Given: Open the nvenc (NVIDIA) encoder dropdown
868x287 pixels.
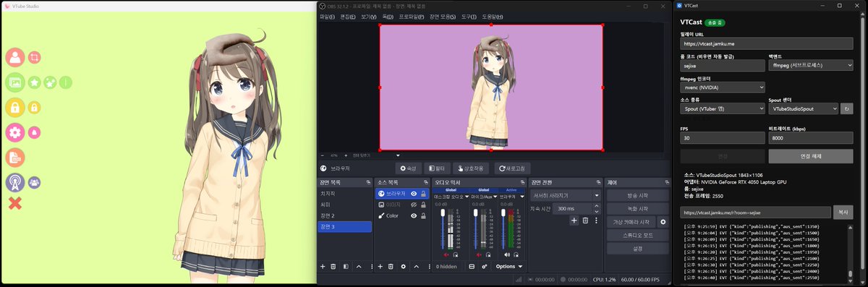Looking at the screenshot, I should (722, 87).
